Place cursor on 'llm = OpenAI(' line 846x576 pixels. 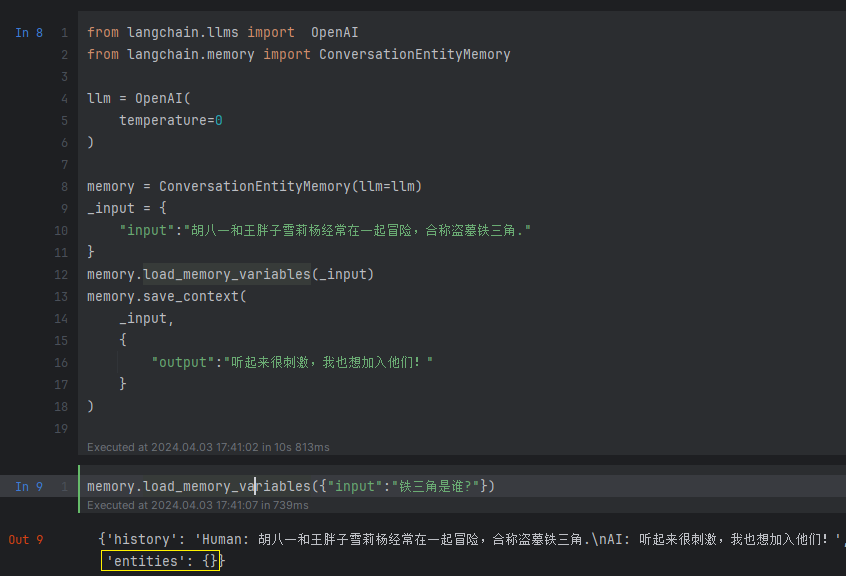point(139,99)
